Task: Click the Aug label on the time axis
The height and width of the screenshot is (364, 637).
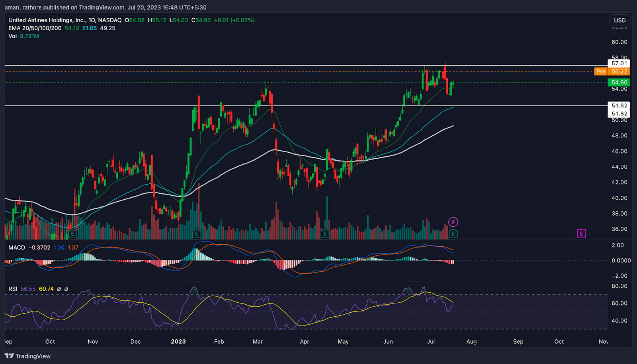Action: coord(471,341)
